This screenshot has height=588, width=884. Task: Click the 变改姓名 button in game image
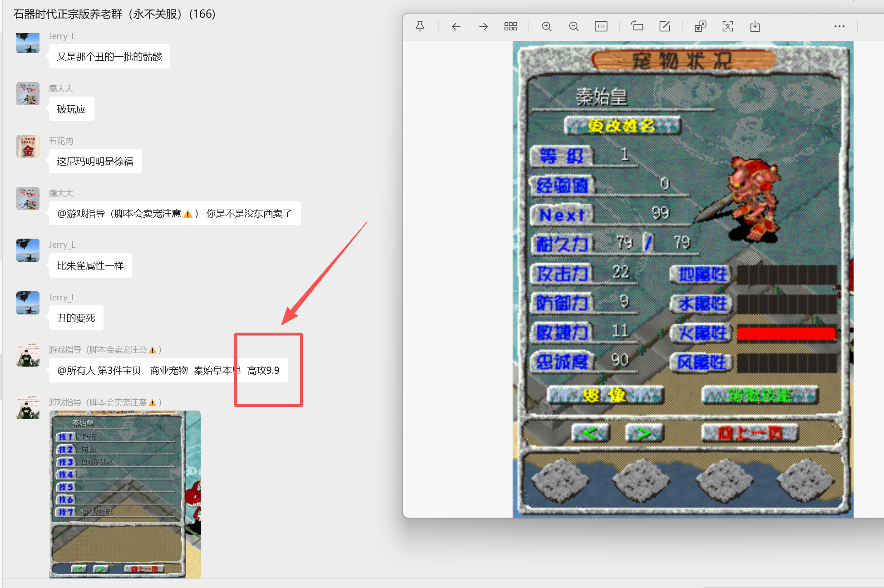point(622,126)
